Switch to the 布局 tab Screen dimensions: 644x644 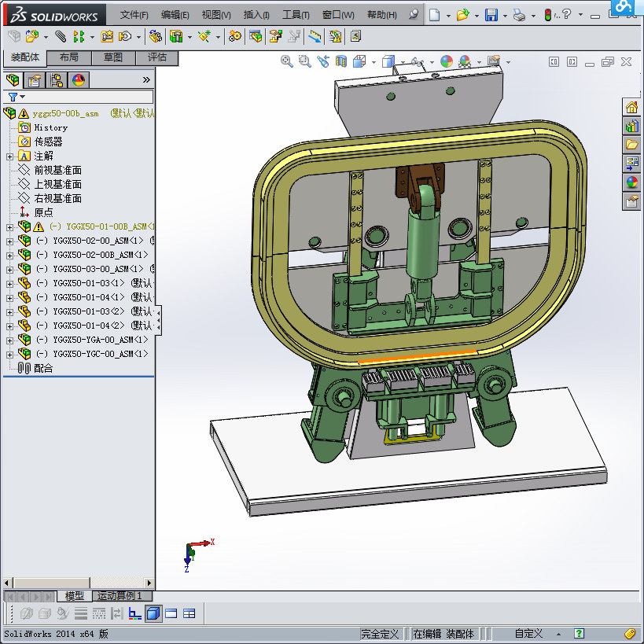click(x=69, y=57)
